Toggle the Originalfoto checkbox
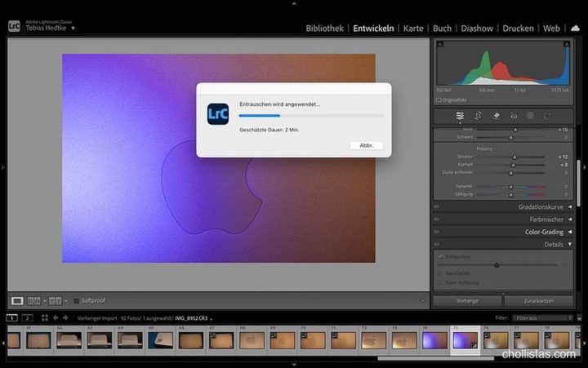 pyautogui.click(x=439, y=100)
